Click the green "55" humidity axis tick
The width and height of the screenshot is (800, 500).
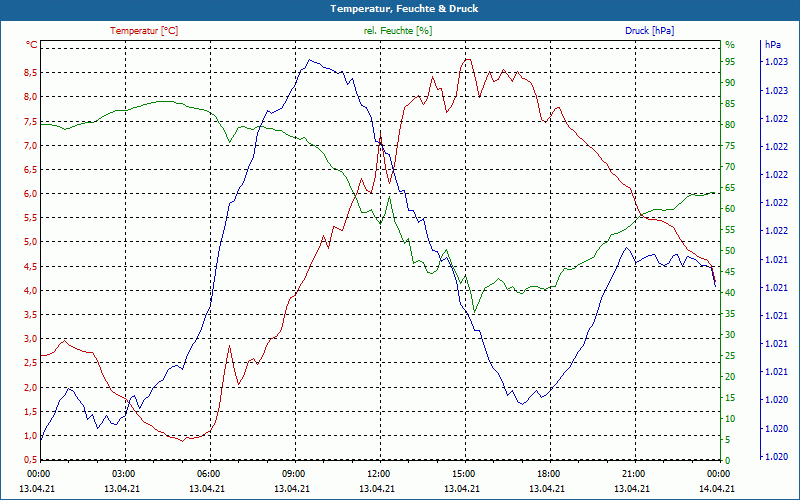[x=730, y=230]
